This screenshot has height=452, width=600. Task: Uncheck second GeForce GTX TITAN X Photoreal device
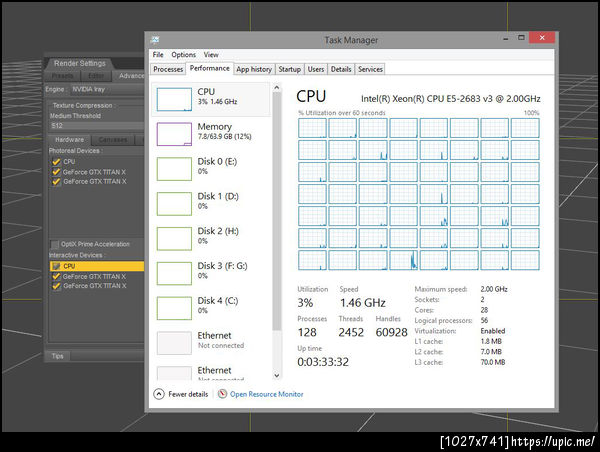[x=56, y=181]
